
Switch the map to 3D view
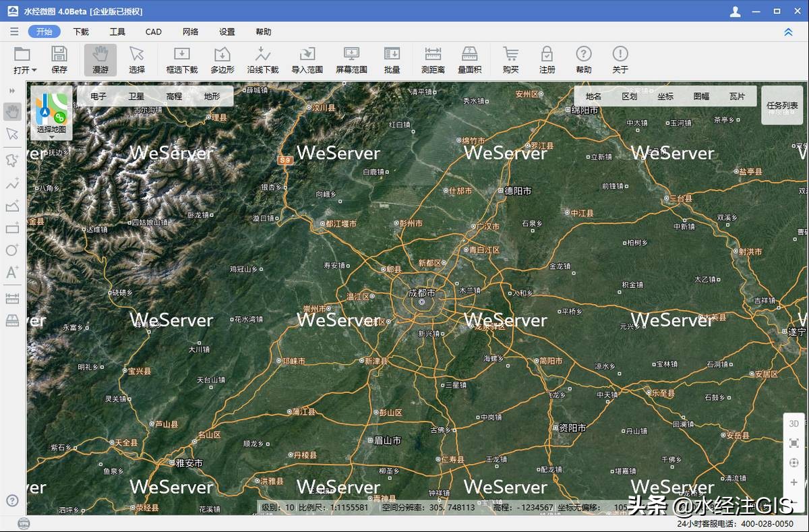pos(793,423)
